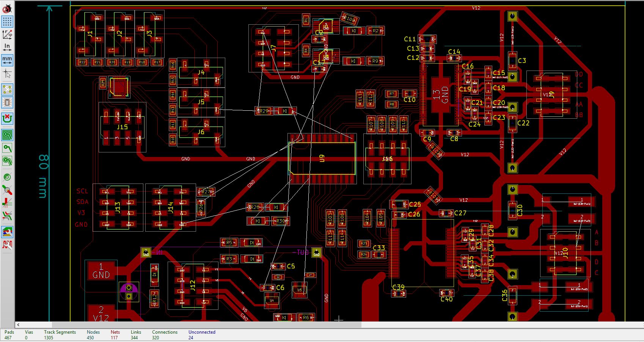Switch to polar coordinates display
The height and width of the screenshot is (342, 644).
tap(7, 34)
